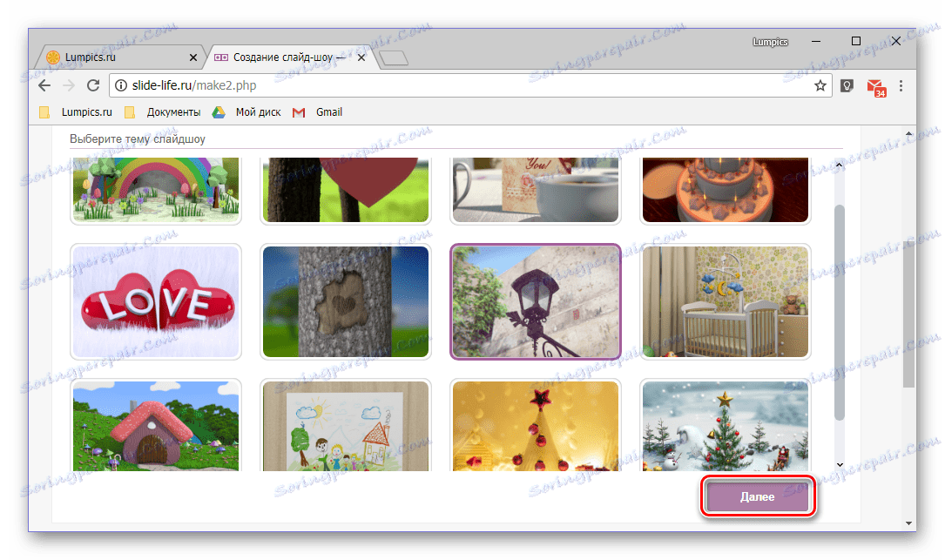Select the street lantern theme thumbnail

536,301
